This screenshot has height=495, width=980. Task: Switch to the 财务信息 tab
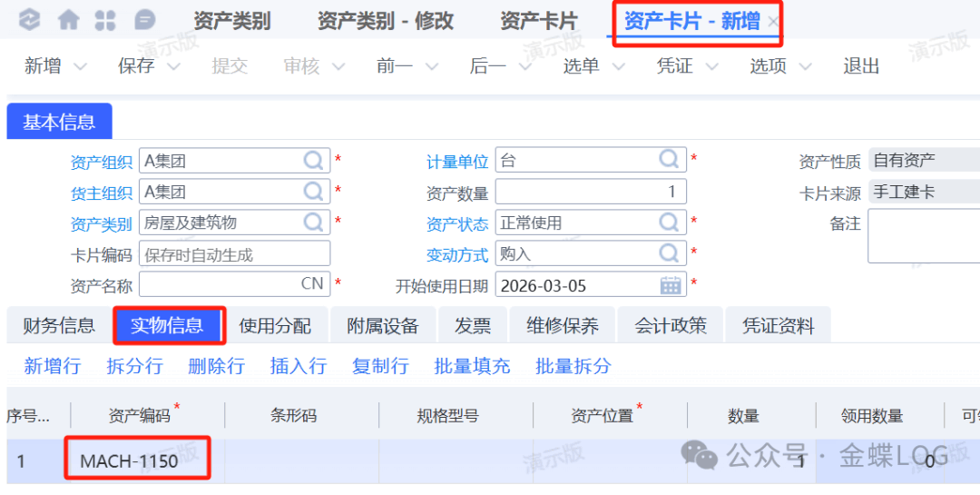click(x=58, y=326)
